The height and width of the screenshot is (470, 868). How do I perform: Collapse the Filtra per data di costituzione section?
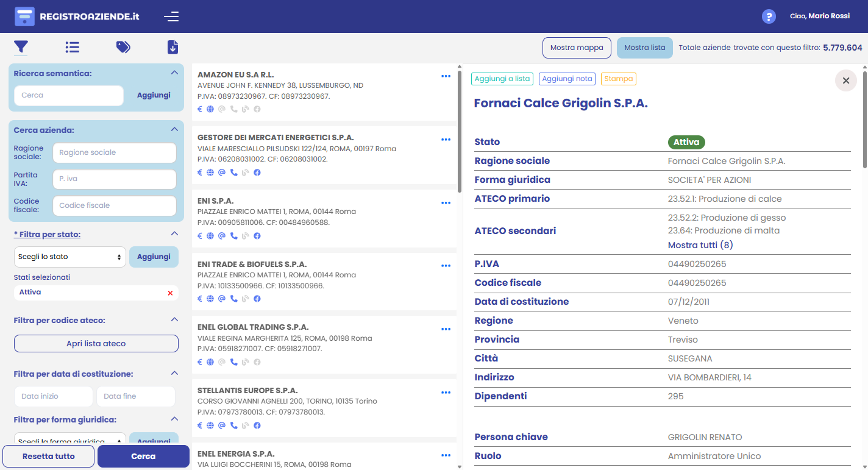click(x=174, y=373)
